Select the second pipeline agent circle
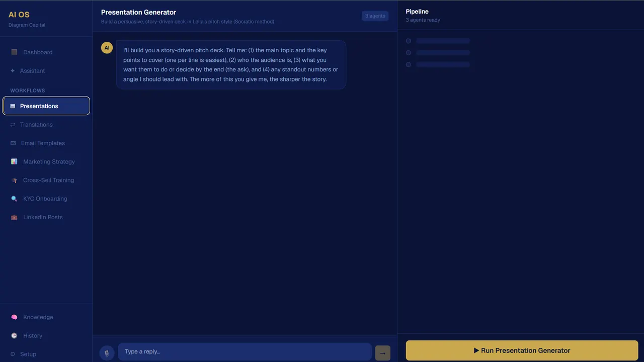Screen dimensions: 644x362 409,53
